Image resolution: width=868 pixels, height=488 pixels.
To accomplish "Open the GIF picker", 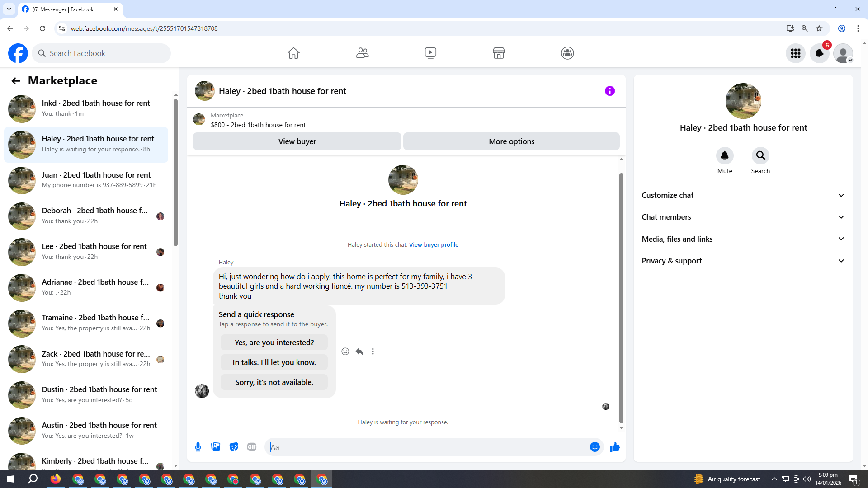I will (252, 447).
